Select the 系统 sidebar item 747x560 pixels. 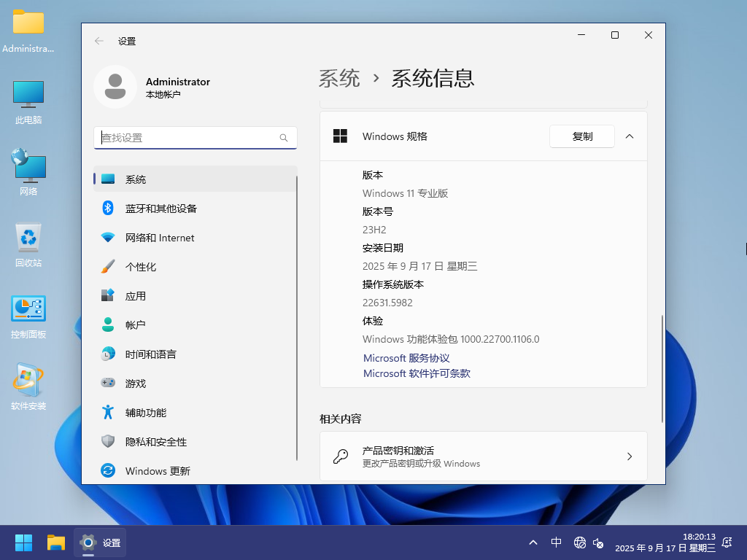(136, 179)
